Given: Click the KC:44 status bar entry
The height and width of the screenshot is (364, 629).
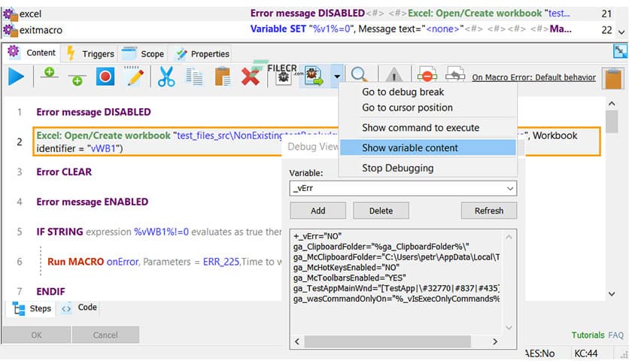Looking at the screenshot, I should click(x=585, y=353).
